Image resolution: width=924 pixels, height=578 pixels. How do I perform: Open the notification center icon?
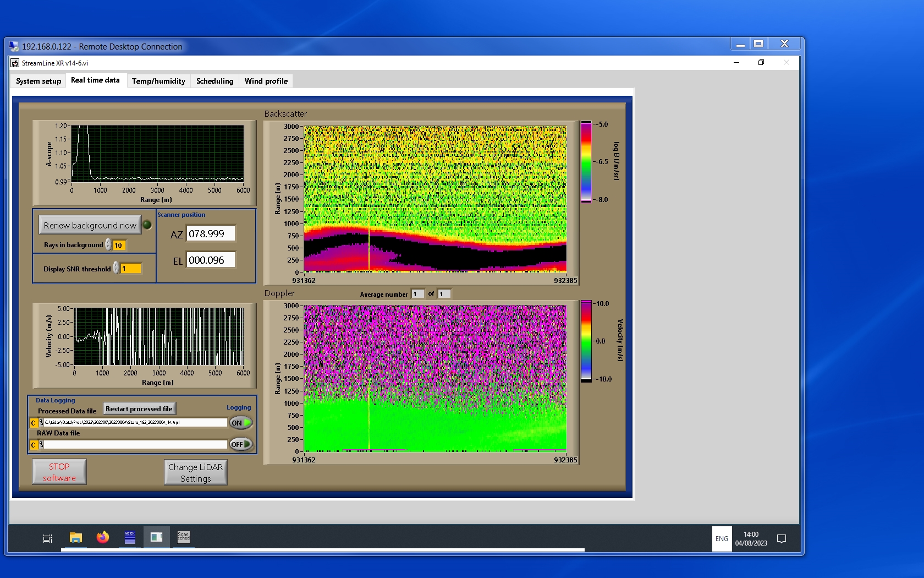click(x=781, y=538)
